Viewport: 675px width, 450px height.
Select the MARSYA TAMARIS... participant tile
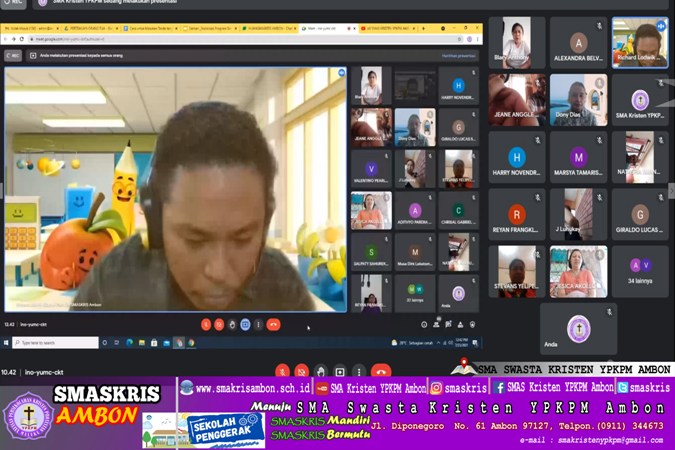(578, 158)
